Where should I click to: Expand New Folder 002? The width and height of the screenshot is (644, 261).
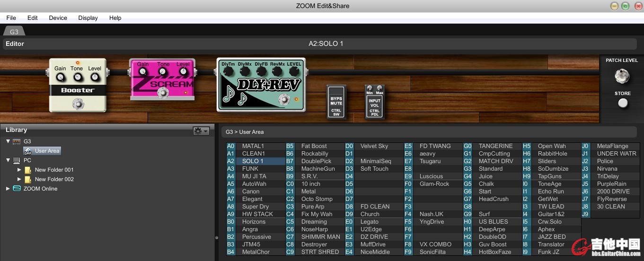[x=19, y=179]
